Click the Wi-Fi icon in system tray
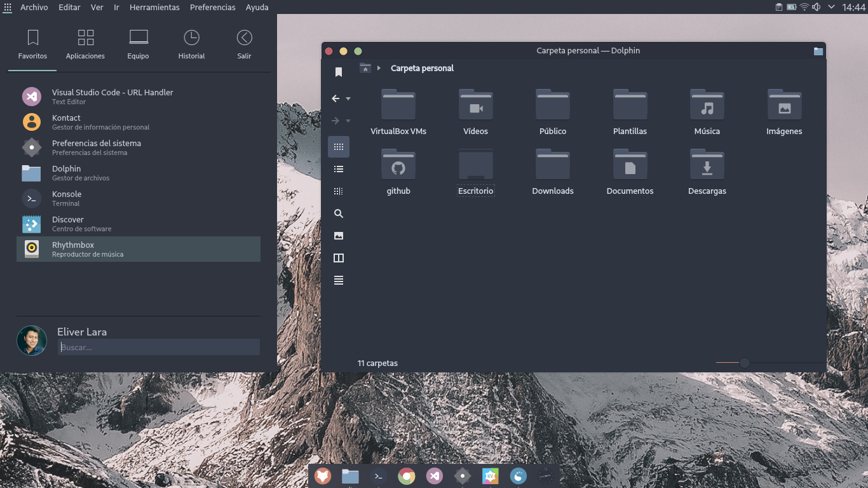Viewport: 868px width, 488px height. pos(804,8)
